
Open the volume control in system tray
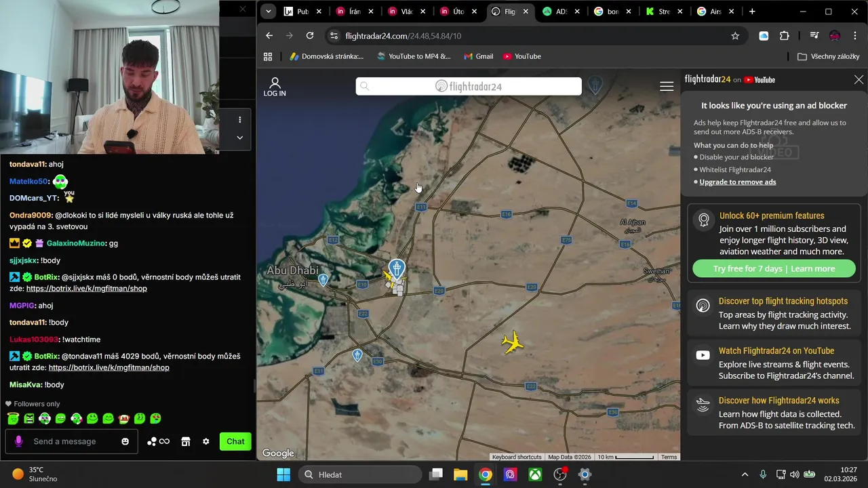[x=794, y=474]
